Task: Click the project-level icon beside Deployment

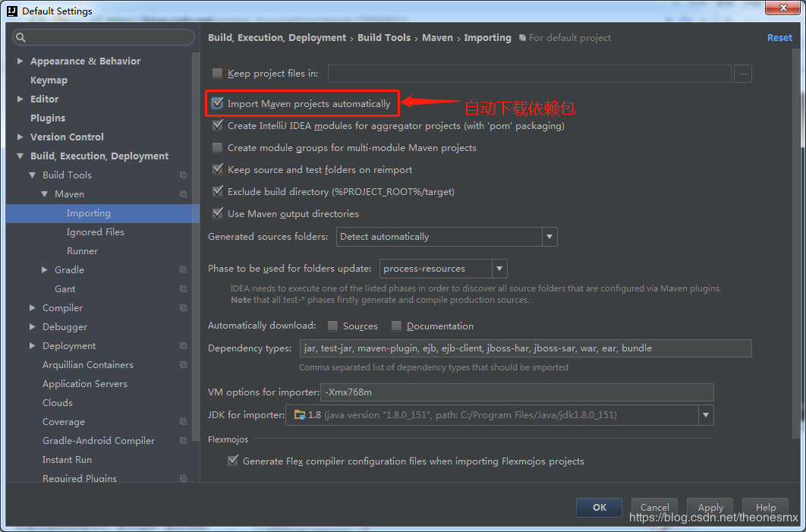Action: [x=183, y=346]
